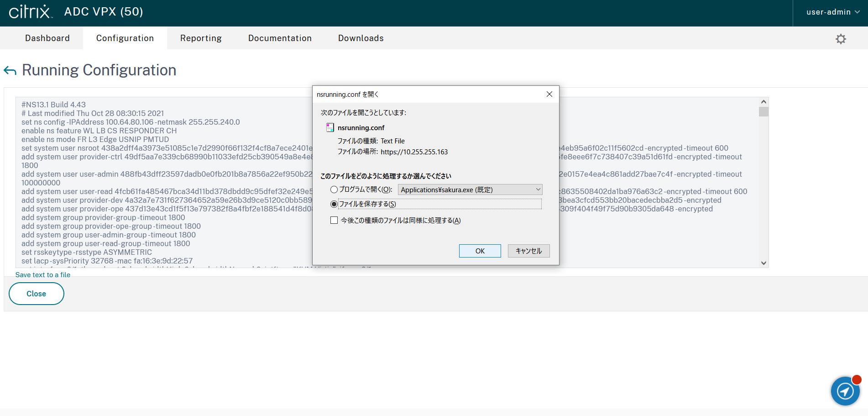Screen dimensions: 868x416
Task: Go back using the arrow beside Running Configuration
Action: [x=10, y=70]
